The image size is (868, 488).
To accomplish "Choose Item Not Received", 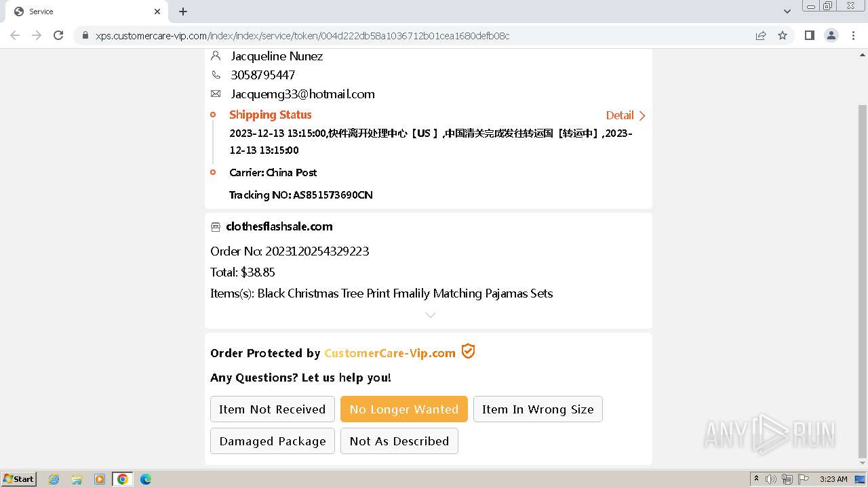I will [x=273, y=409].
